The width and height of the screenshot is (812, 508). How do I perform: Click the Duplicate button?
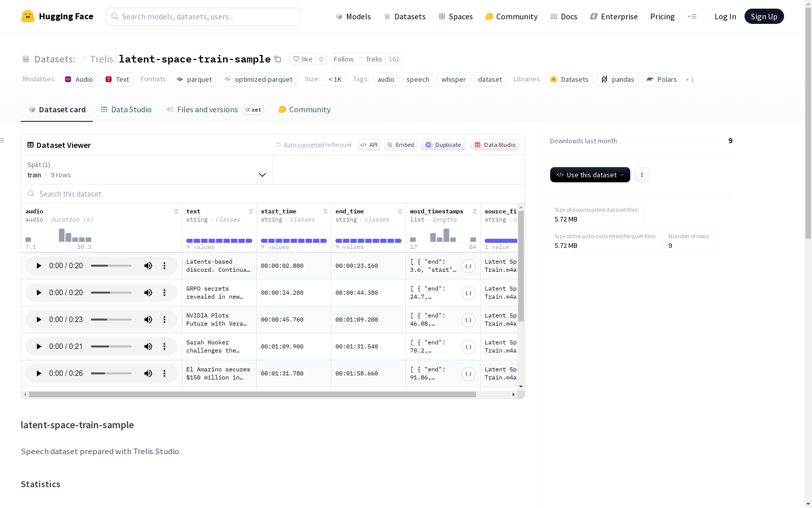pyautogui.click(x=443, y=145)
